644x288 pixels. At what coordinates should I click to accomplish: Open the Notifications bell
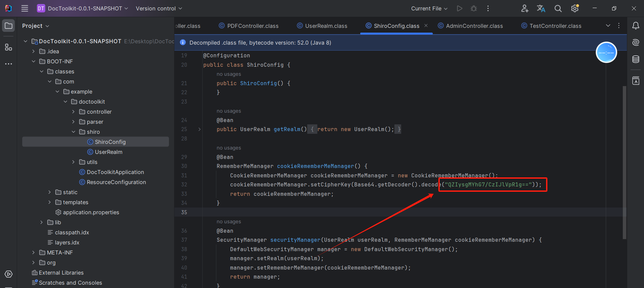tap(636, 26)
